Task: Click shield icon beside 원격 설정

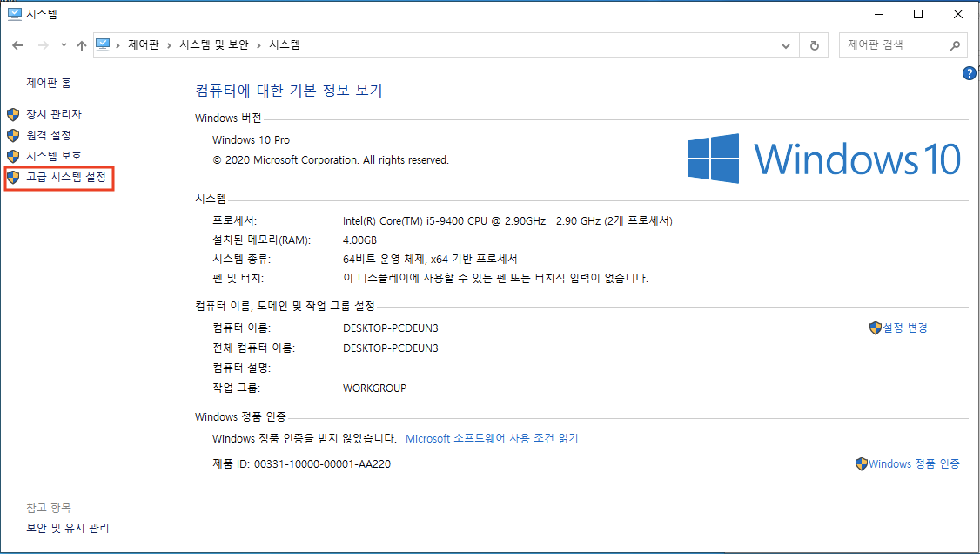Action: pyautogui.click(x=13, y=135)
